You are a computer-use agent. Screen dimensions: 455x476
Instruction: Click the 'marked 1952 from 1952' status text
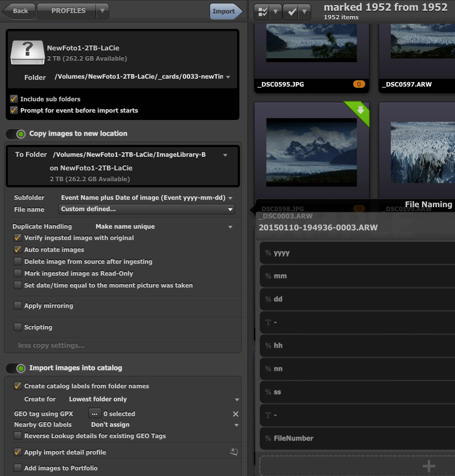(x=385, y=7)
